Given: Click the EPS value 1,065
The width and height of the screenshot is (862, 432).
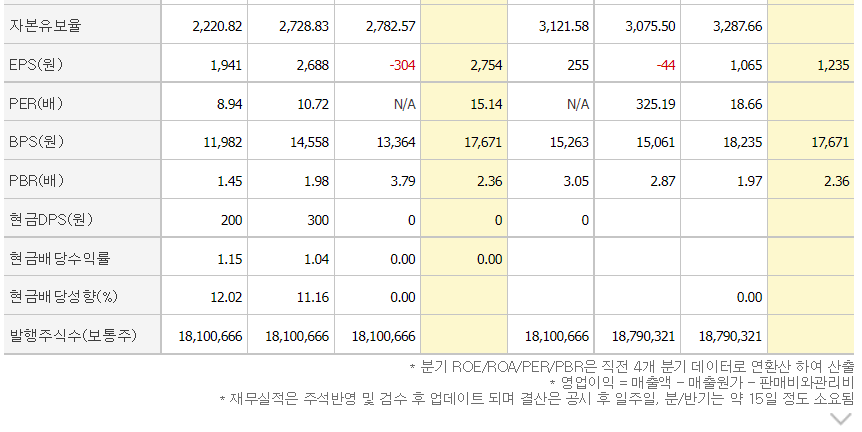Looking at the screenshot, I should tap(747, 65).
